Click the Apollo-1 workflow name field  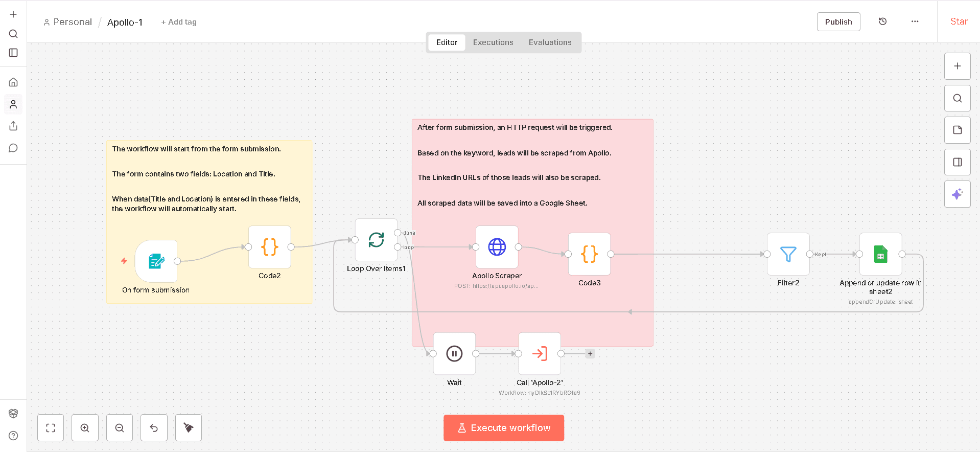point(125,22)
